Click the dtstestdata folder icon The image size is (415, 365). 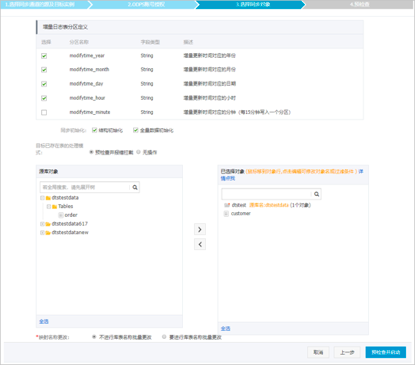pyautogui.click(x=48, y=198)
